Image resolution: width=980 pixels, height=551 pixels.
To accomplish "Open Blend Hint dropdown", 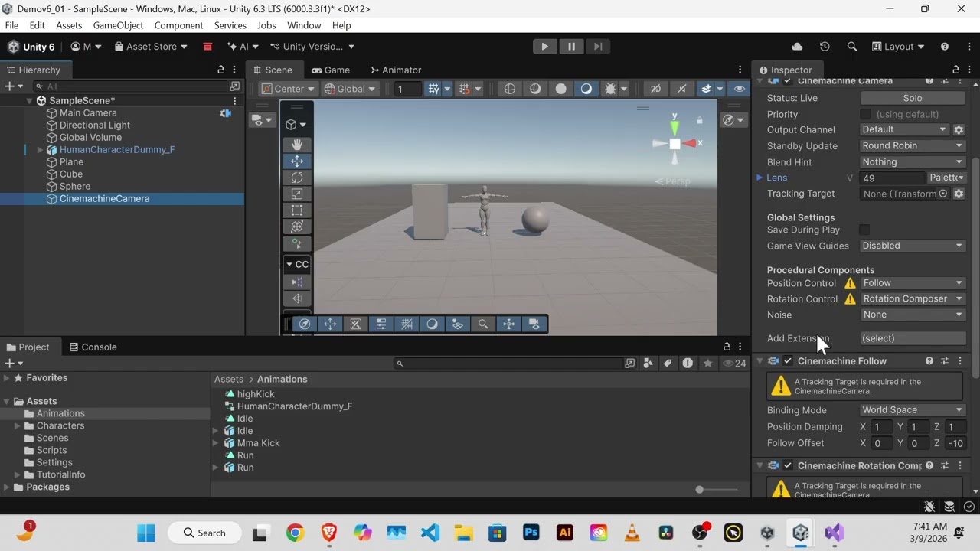I will pos(913,161).
